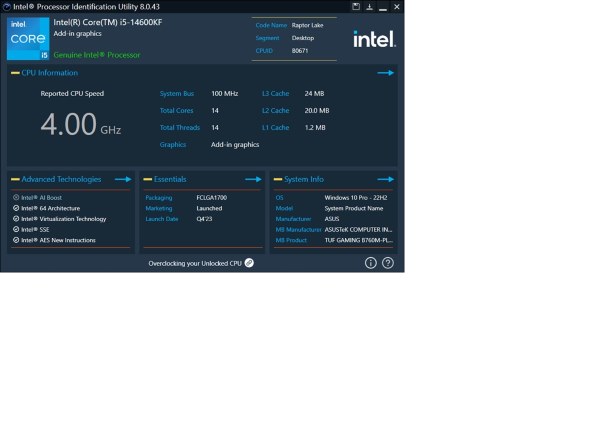
Task: Click the download icon in title bar
Action: tap(369, 6)
